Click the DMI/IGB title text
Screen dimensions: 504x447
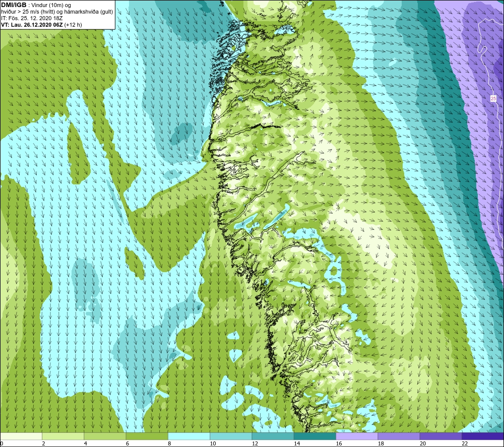14,5
